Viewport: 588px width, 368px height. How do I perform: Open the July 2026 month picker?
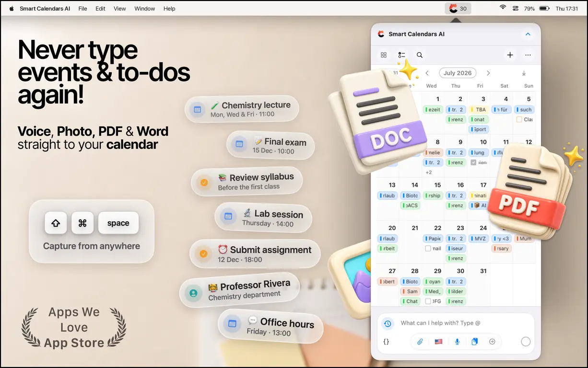(x=458, y=73)
